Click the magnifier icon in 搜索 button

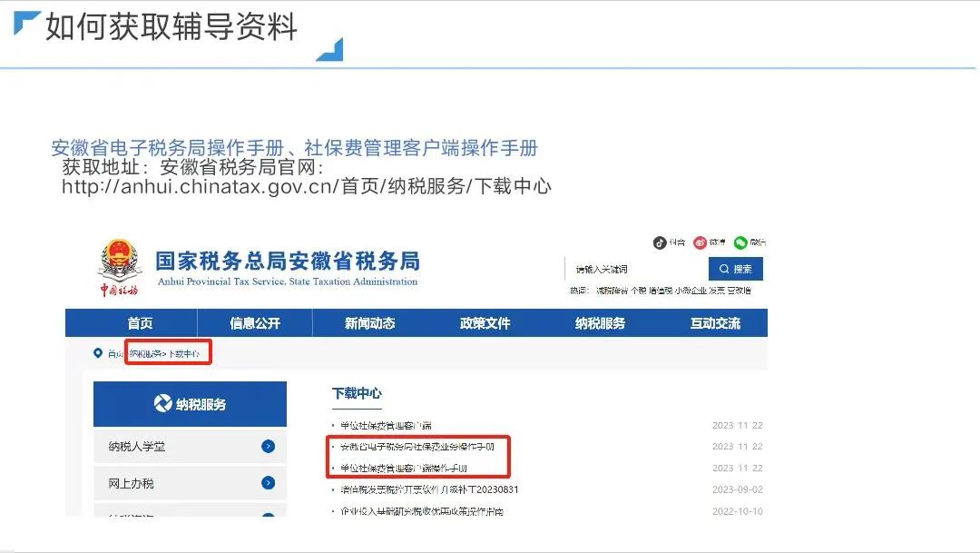[724, 269]
